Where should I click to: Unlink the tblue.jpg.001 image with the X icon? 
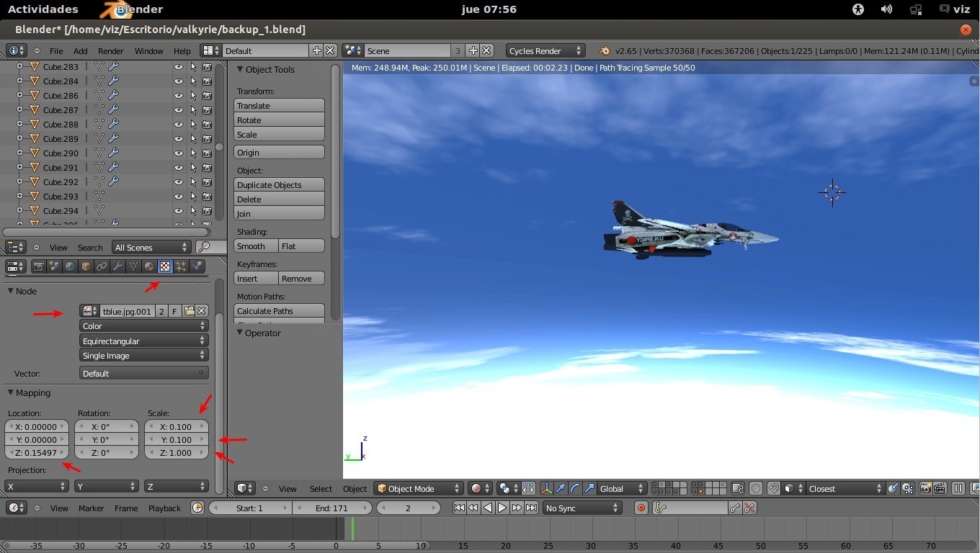202,311
